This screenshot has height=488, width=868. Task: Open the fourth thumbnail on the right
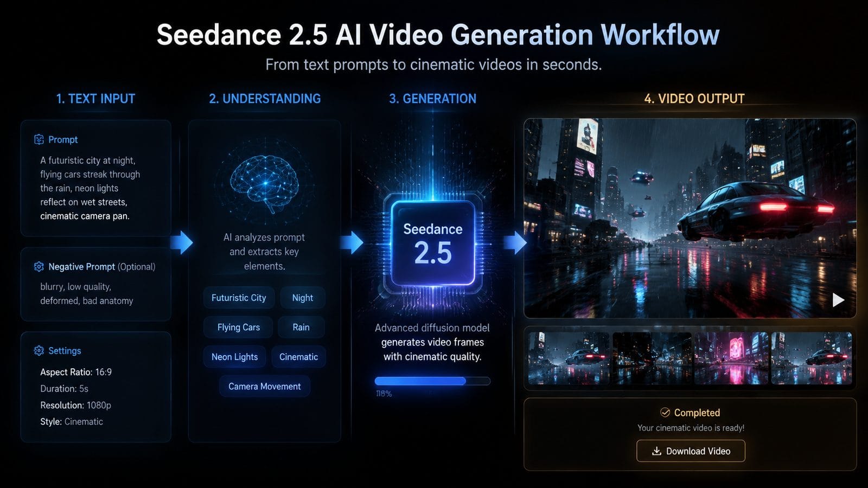(812, 358)
